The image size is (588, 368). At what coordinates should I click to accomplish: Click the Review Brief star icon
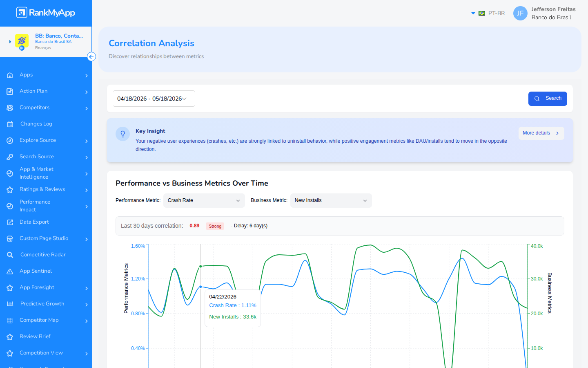click(10, 337)
